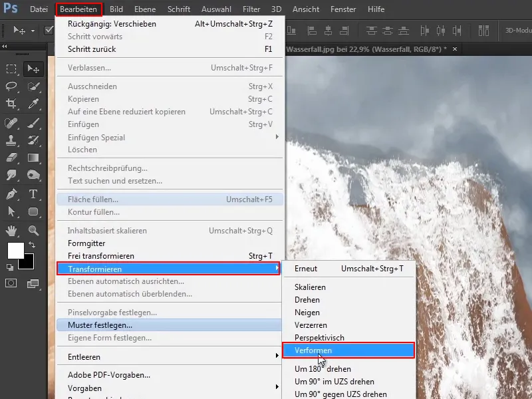The height and width of the screenshot is (399, 532).
Task: Select the Smudge tool
Action: 11,175
